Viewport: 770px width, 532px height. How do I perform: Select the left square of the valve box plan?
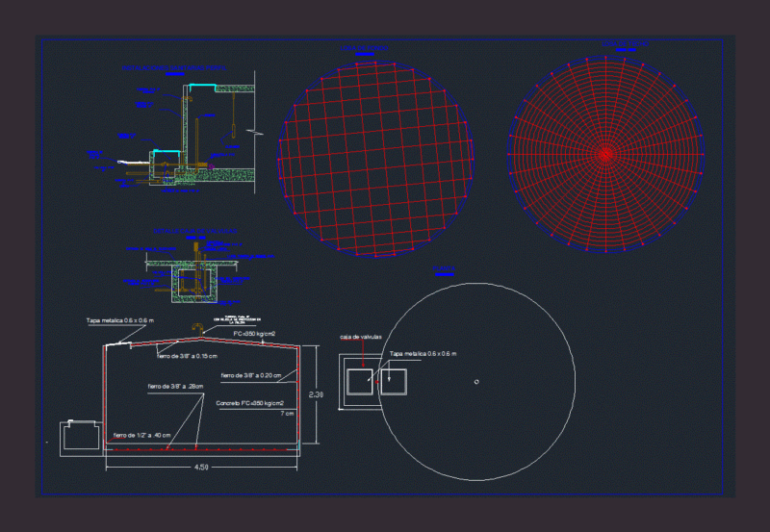[x=360, y=382]
